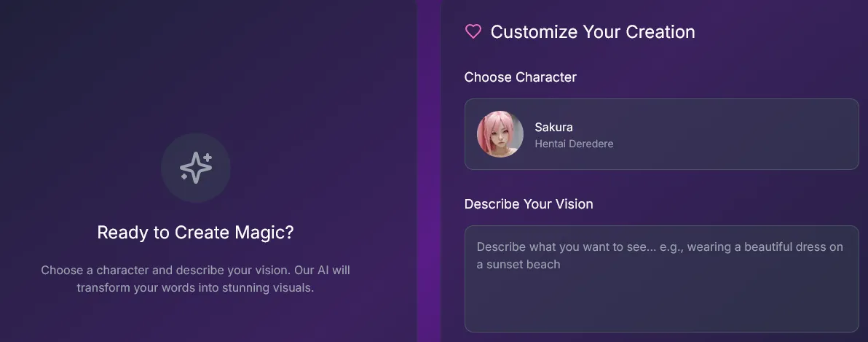Click the "Choose a character and describe" text line

pos(195,270)
